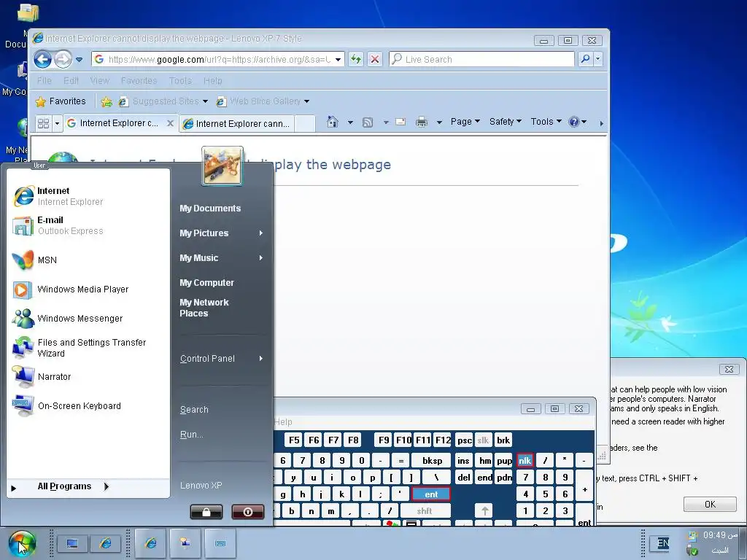Expand the address bar history dropdown
Screen dimensions: 747x560
coord(338,60)
